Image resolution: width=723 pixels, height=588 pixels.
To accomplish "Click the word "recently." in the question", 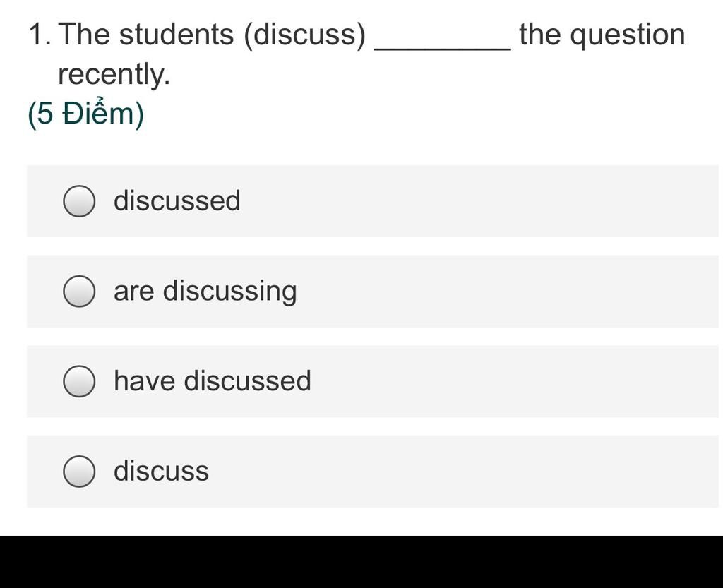I will click(114, 75).
